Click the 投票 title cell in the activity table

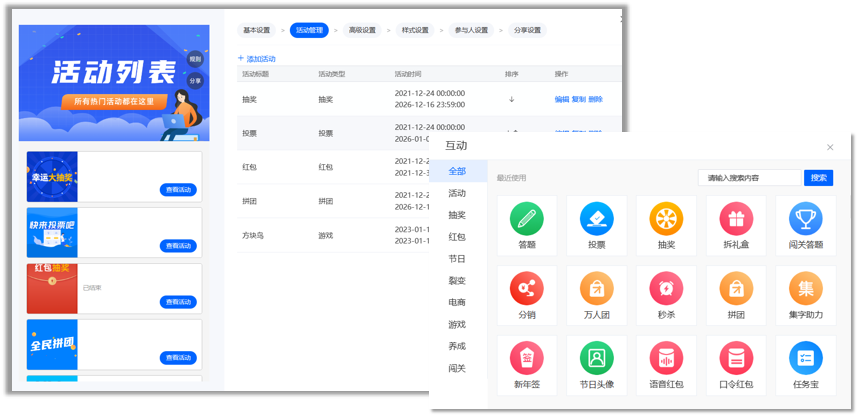click(249, 134)
